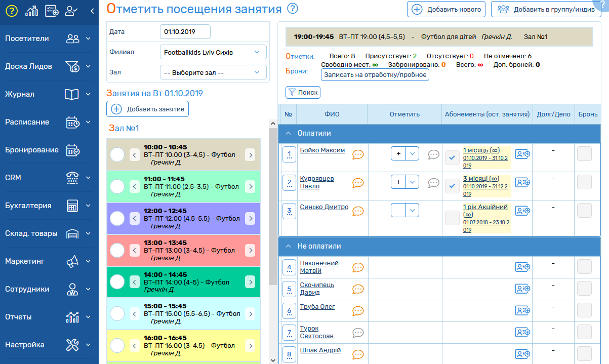Click help icon next to page title

pos(292,9)
